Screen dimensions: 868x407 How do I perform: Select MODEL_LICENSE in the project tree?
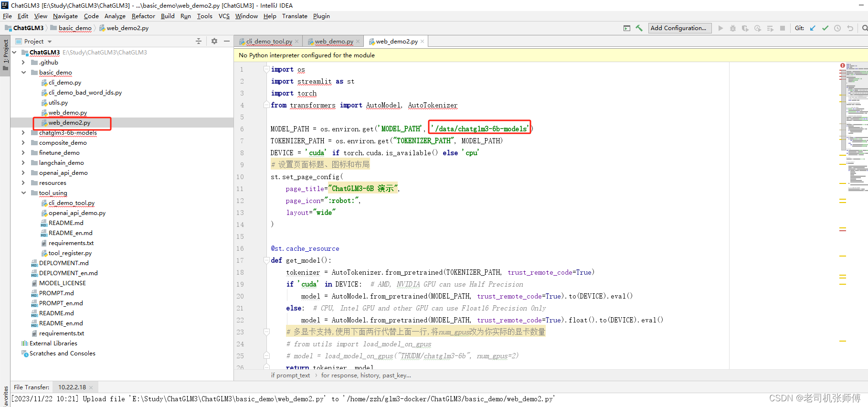tap(63, 283)
